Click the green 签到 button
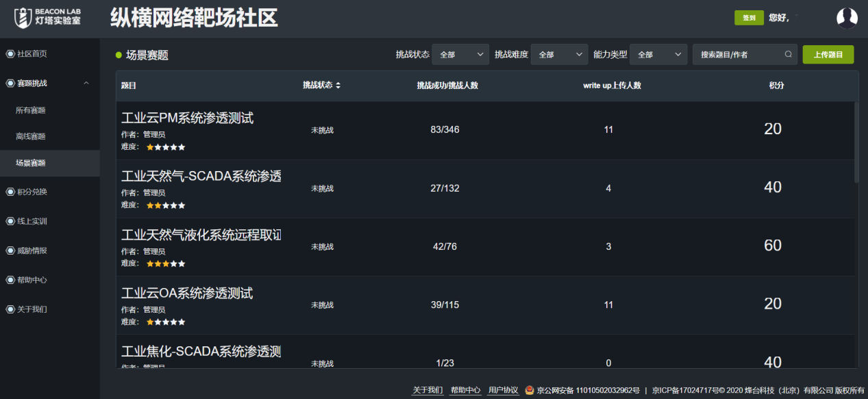868x399 pixels. click(x=749, y=18)
